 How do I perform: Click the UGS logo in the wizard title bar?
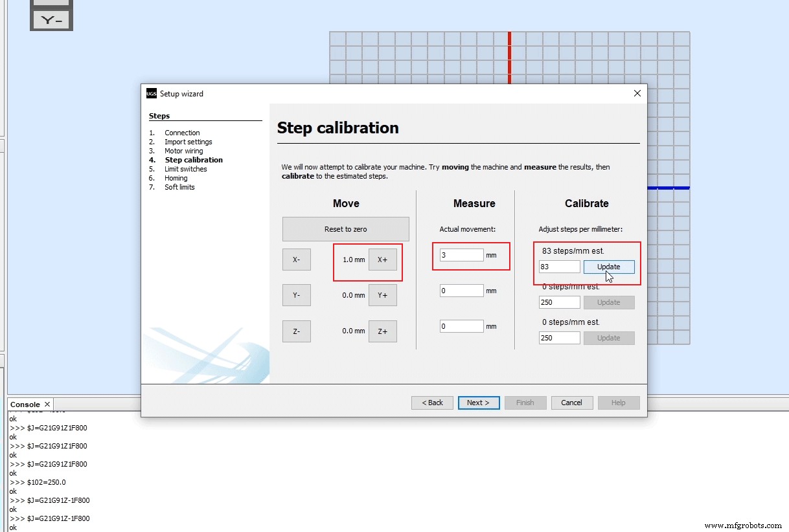coord(150,93)
